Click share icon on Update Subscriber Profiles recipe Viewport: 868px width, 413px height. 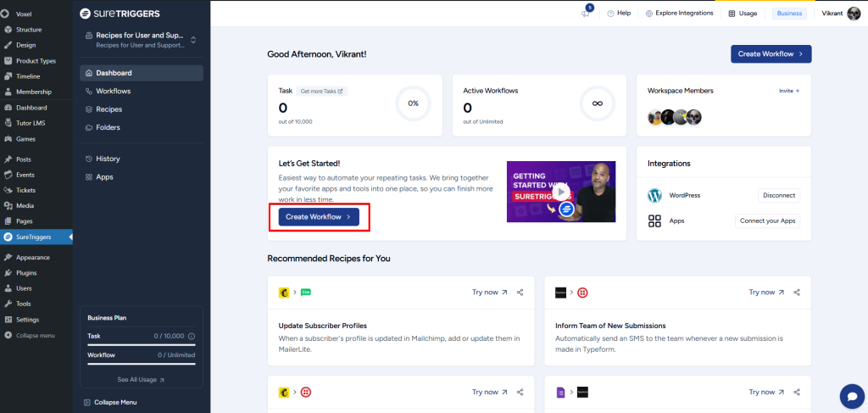click(520, 293)
